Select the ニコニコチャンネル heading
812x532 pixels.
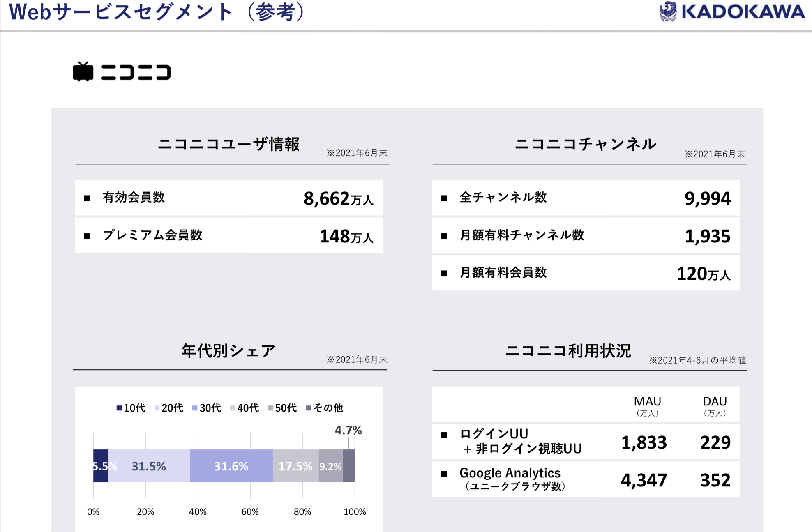[586, 144]
